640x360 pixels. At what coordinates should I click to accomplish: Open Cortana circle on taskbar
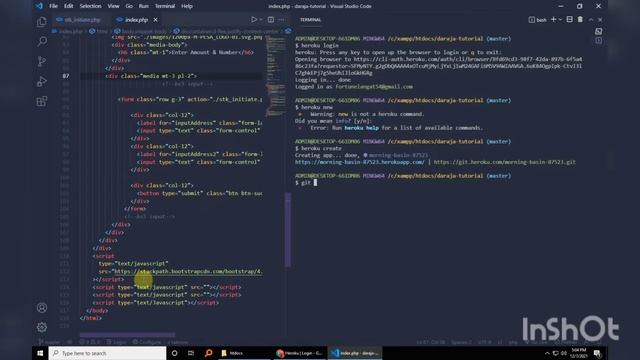pyautogui.click(x=174, y=353)
